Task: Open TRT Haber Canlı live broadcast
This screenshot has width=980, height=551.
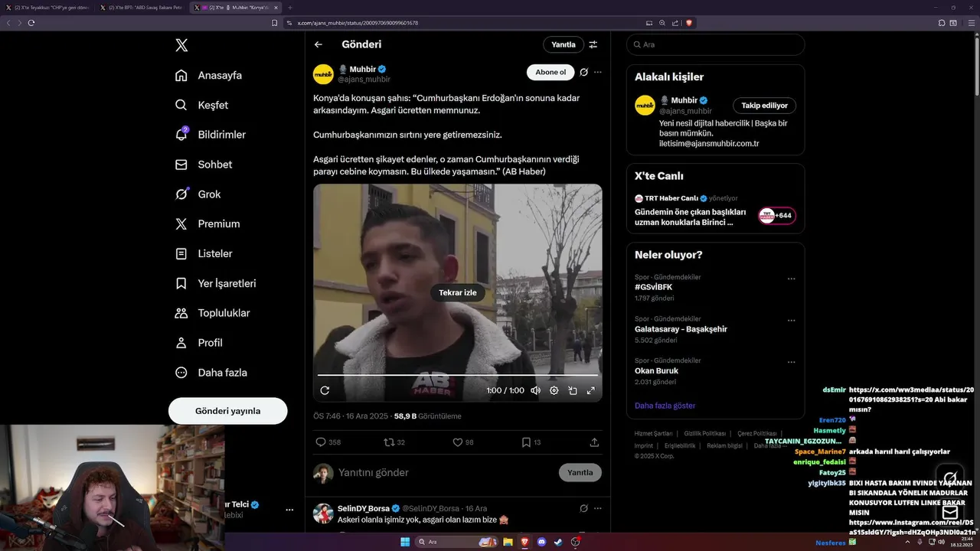Action: [715, 210]
